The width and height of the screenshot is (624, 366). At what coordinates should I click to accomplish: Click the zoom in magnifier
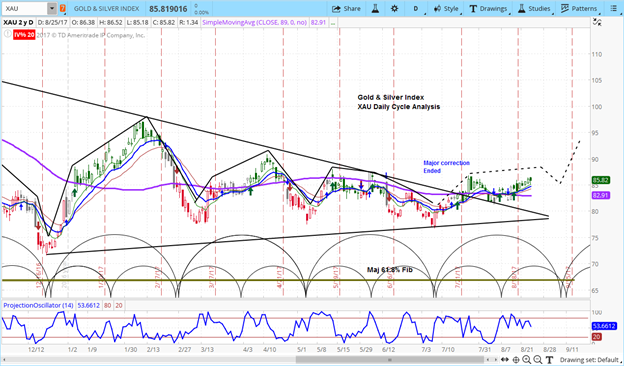pos(526,360)
